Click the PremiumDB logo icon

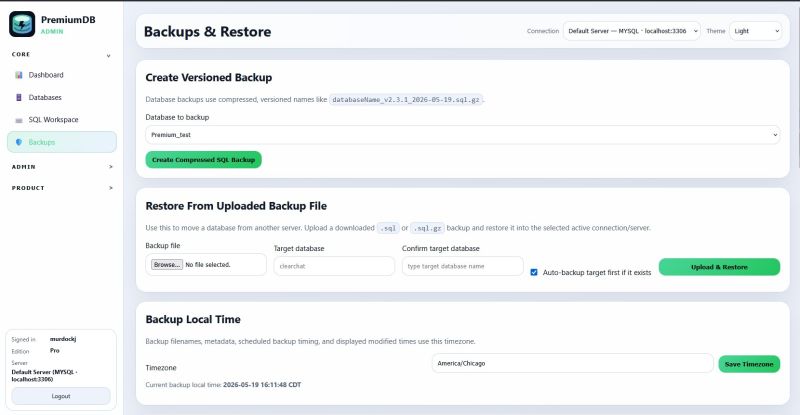click(x=22, y=24)
